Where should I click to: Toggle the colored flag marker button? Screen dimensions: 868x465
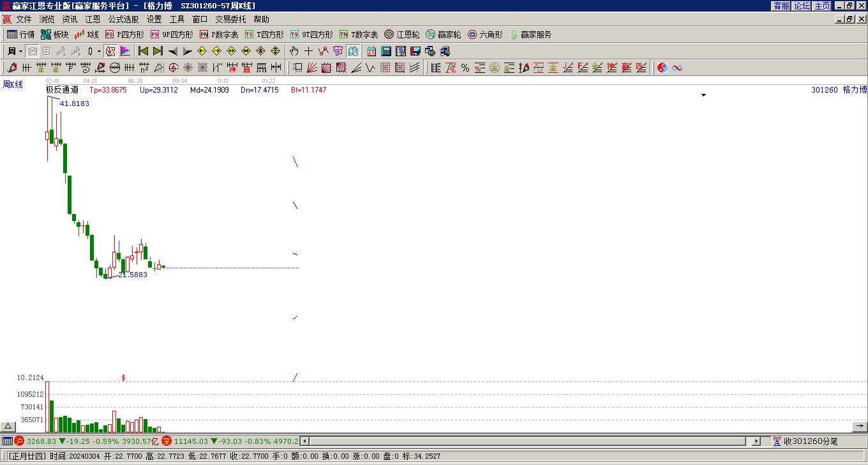(125, 51)
